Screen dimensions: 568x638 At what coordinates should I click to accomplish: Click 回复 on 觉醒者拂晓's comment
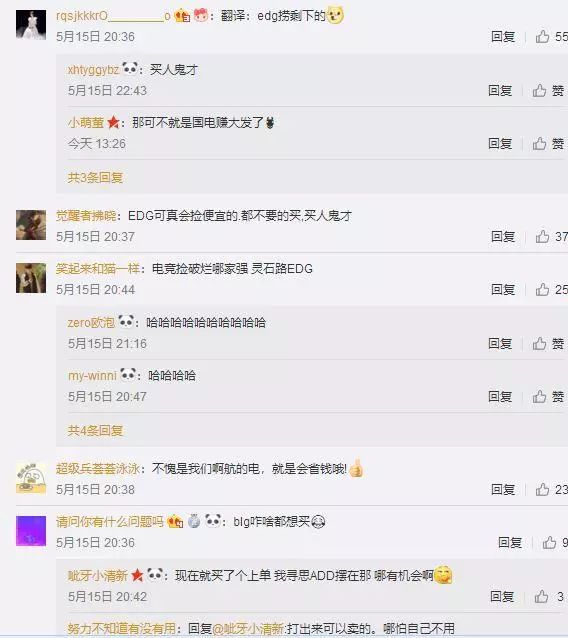503,236
